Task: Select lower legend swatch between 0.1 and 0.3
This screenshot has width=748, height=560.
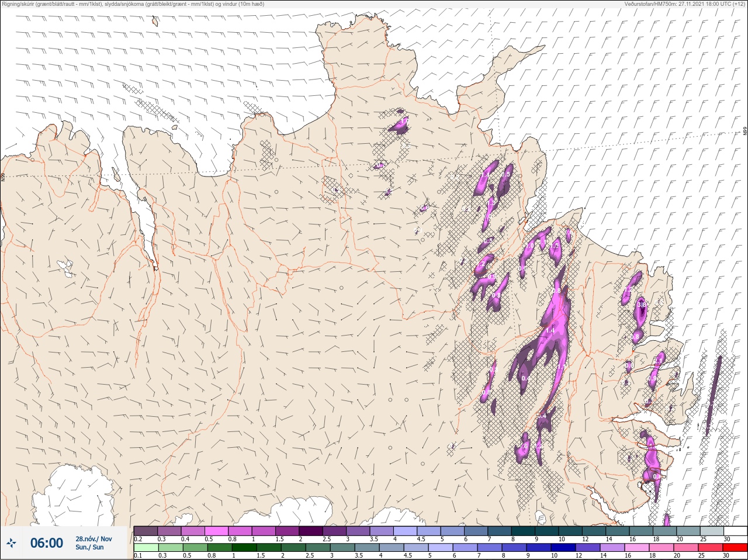Action: tap(146, 547)
